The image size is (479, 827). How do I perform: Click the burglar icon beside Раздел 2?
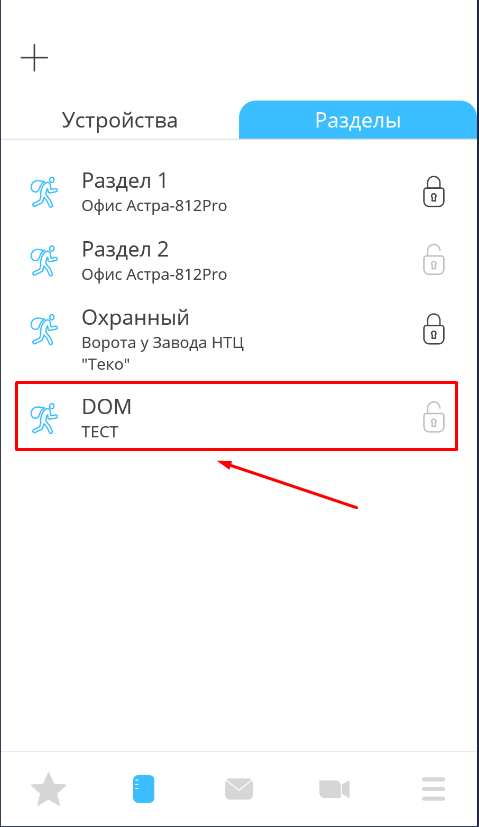coord(44,261)
